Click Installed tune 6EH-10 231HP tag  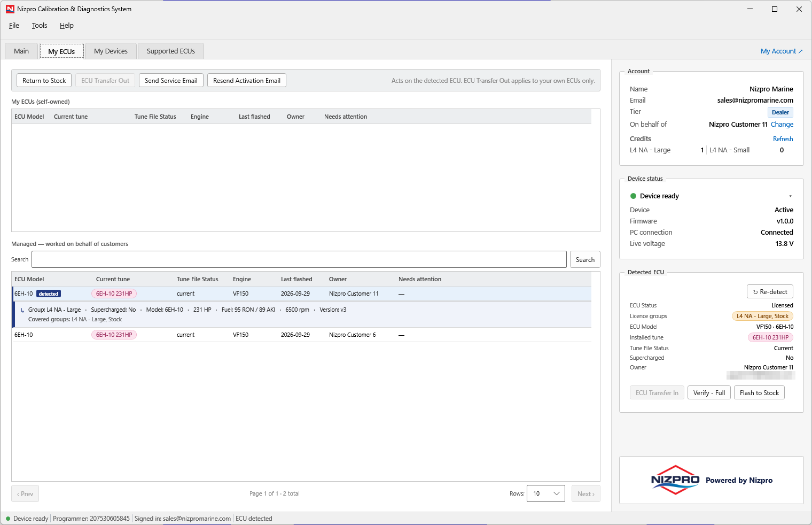(x=770, y=338)
